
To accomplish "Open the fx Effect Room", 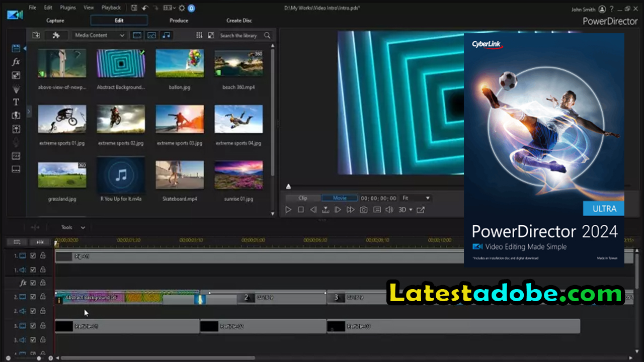I will 16,62.
